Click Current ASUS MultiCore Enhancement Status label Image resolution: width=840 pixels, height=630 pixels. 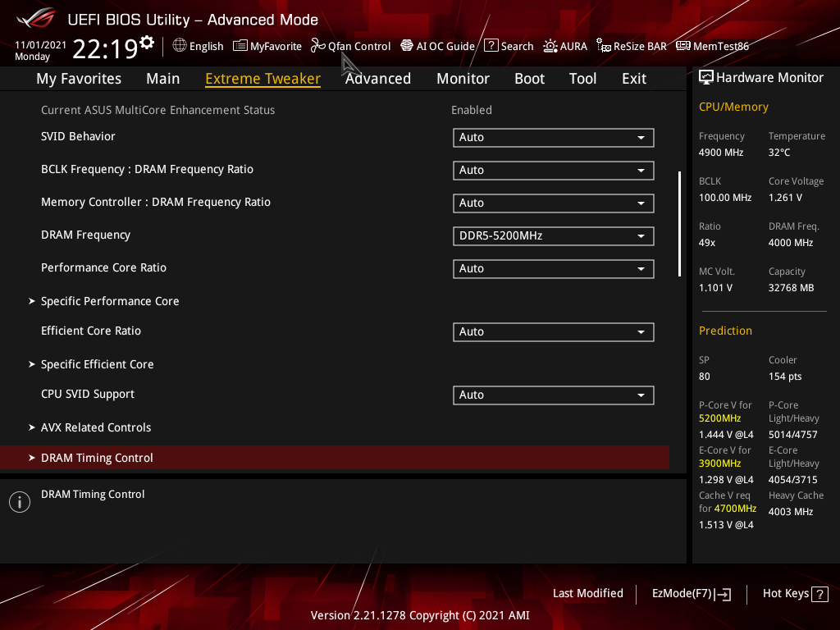click(158, 111)
